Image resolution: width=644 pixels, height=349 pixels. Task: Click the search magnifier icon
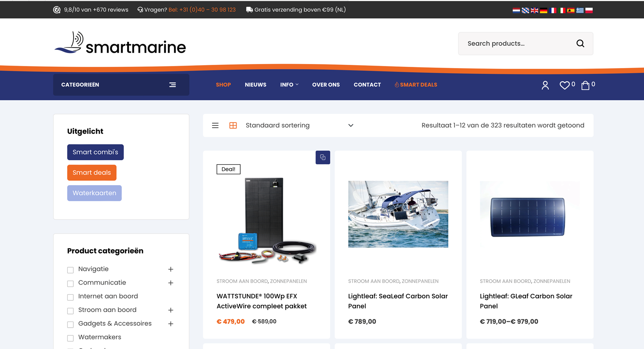[x=580, y=43]
